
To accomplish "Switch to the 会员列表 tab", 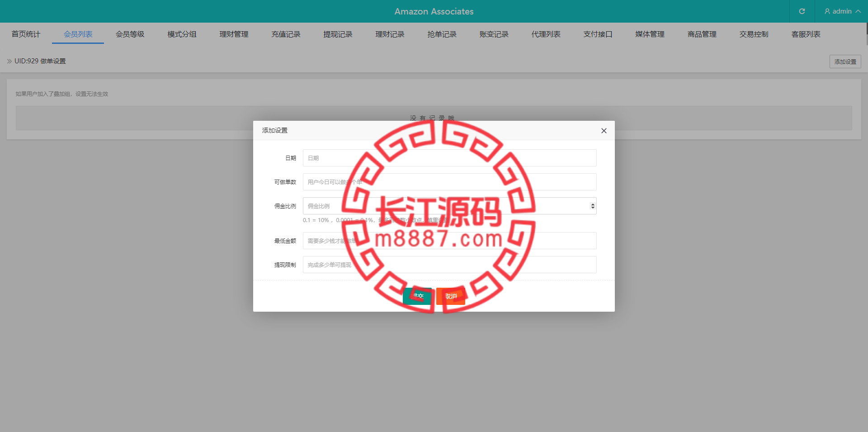I will (78, 34).
